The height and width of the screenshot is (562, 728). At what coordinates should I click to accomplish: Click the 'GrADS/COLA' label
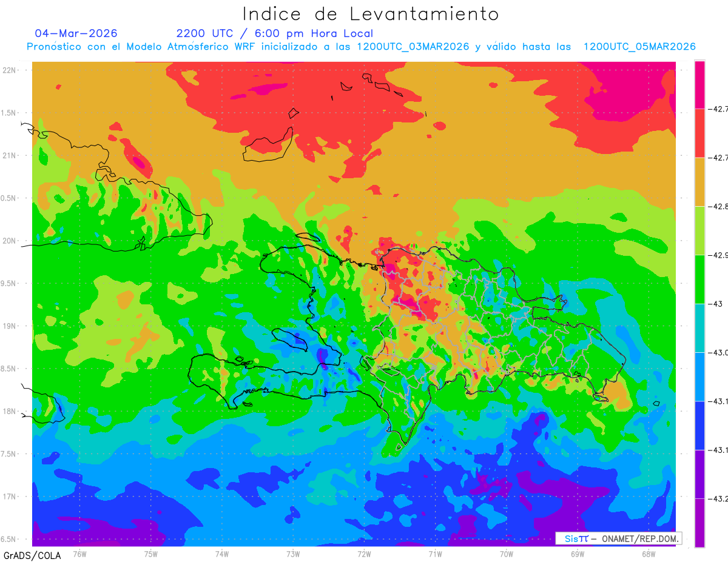[x=32, y=555]
